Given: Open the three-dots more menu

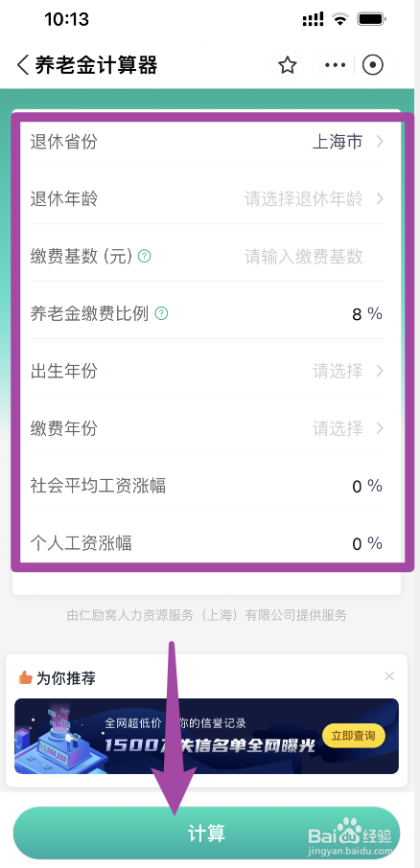Looking at the screenshot, I should [335, 65].
